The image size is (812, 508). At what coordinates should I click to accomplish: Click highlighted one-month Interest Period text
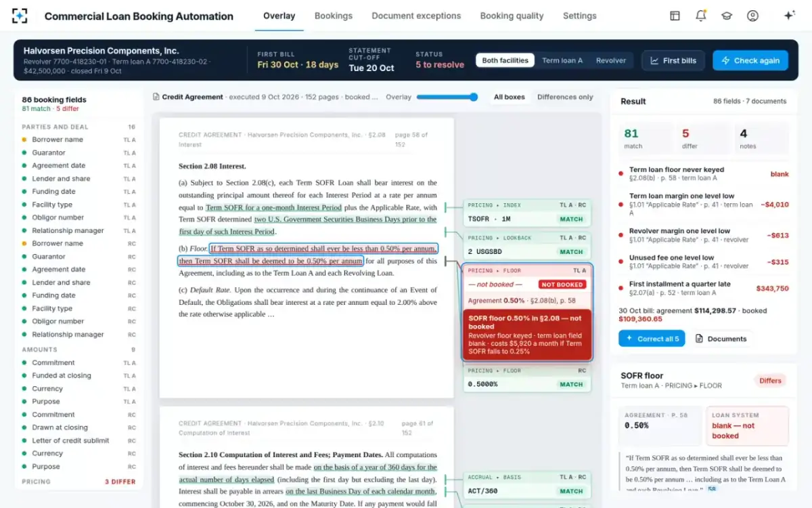point(273,207)
